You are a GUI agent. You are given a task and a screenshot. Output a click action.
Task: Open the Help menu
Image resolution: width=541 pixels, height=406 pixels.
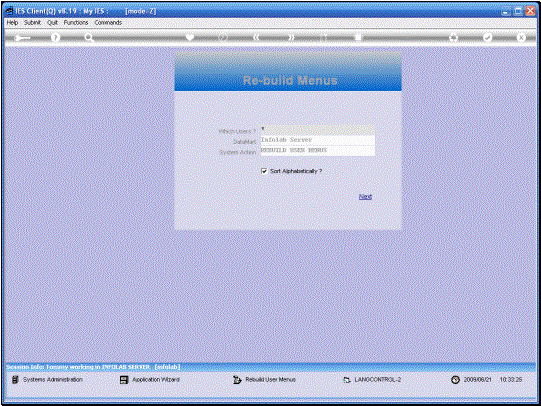point(12,22)
